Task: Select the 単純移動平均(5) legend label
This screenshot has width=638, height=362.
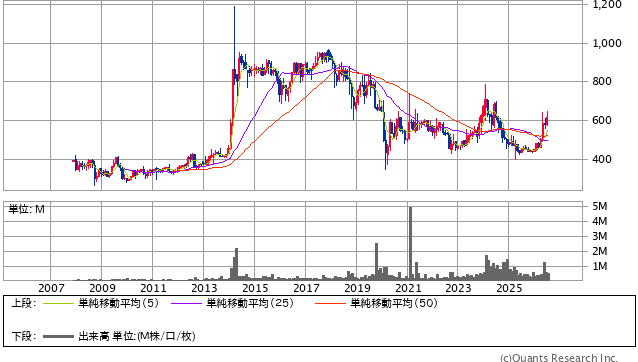Action: pyautogui.click(x=118, y=303)
